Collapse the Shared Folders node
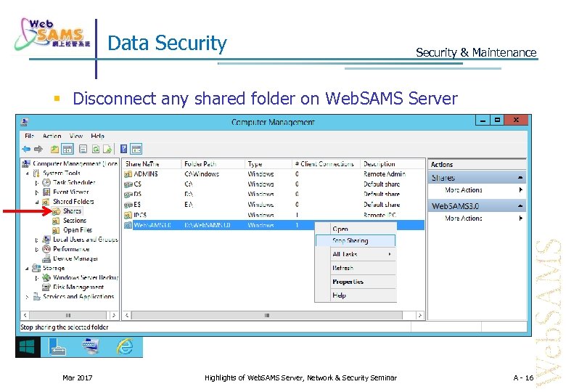 click(37, 202)
